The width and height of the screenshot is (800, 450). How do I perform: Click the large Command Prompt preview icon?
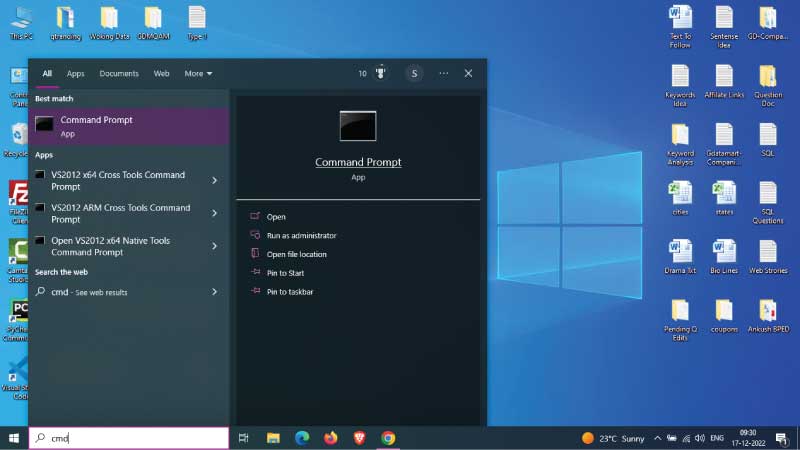click(358, 126)
